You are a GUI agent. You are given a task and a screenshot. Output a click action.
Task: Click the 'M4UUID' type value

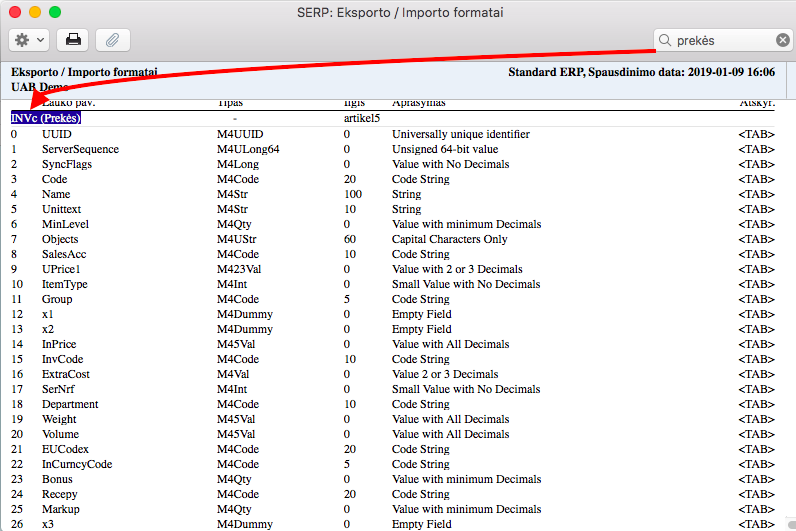(x=240, y=134)
